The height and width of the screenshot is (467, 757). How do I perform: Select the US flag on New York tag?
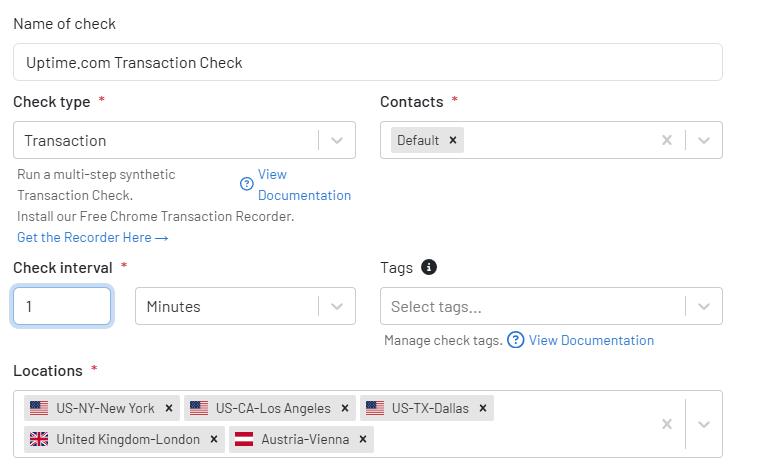39,408
